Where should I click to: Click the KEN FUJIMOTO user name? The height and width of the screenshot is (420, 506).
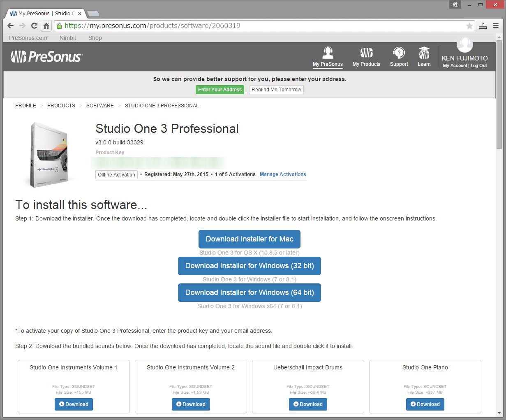coord(465,58)
